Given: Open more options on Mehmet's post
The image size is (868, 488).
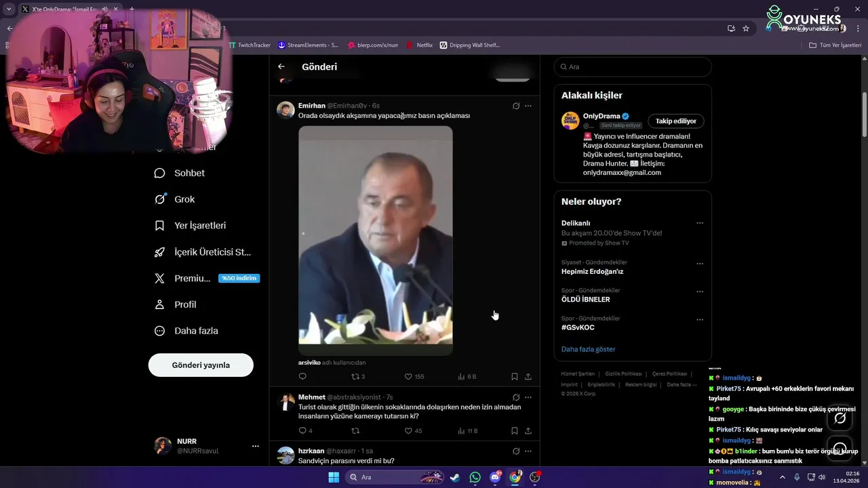Looking at the screenshot, I should [528, 397].
